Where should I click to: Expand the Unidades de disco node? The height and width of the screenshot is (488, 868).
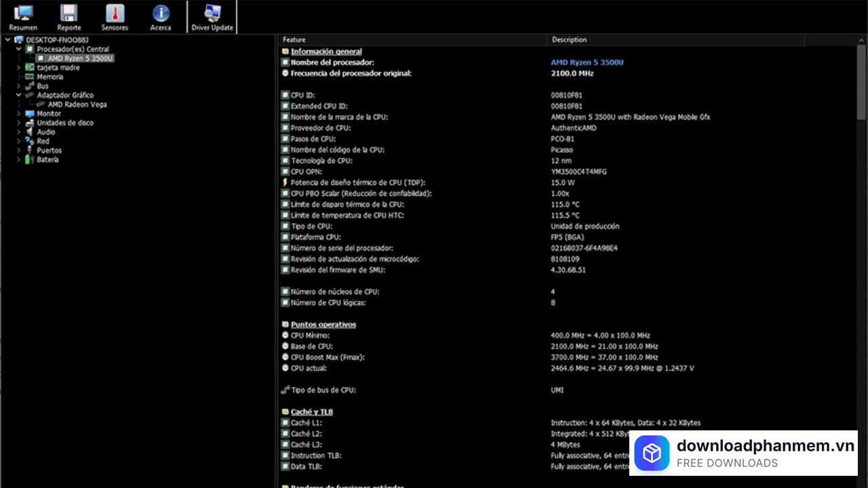pyautogui.click(x=19, y=123)
